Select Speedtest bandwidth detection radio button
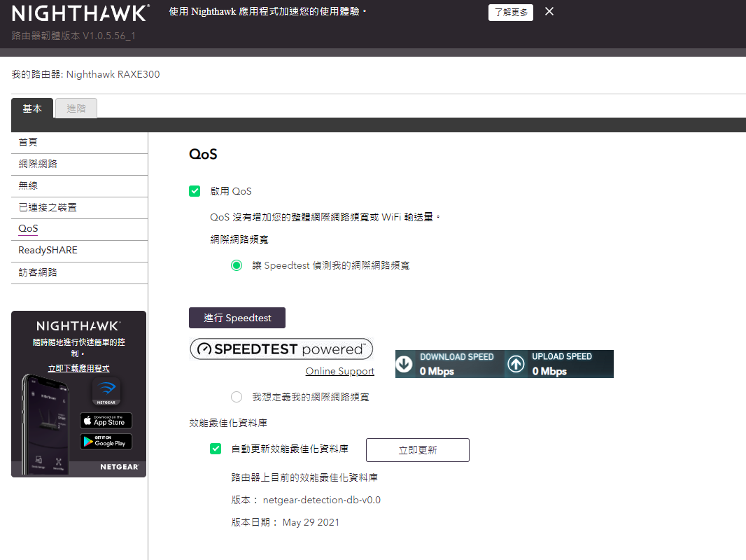Viewport: 746px width, 560px height. point(237,265)
